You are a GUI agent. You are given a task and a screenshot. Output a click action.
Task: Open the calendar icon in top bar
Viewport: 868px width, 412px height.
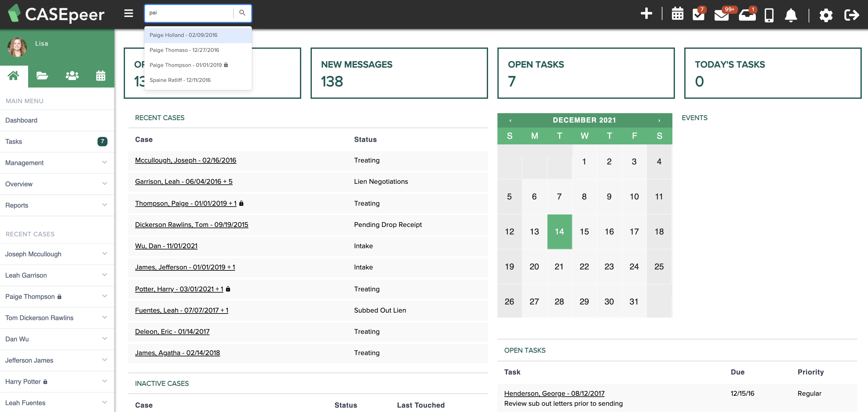coord(677,14)
